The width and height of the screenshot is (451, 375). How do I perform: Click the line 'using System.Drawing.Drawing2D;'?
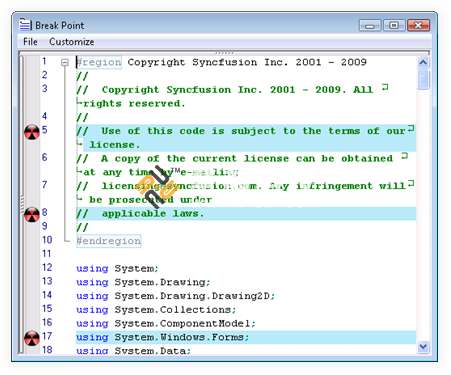[175, 296]
